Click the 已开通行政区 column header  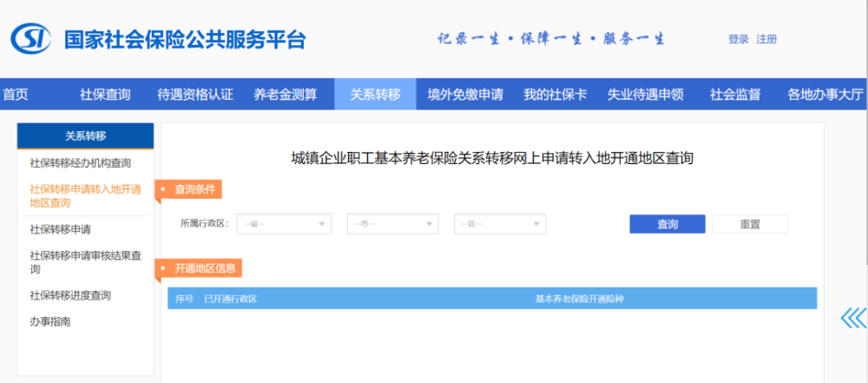[230, 300]
